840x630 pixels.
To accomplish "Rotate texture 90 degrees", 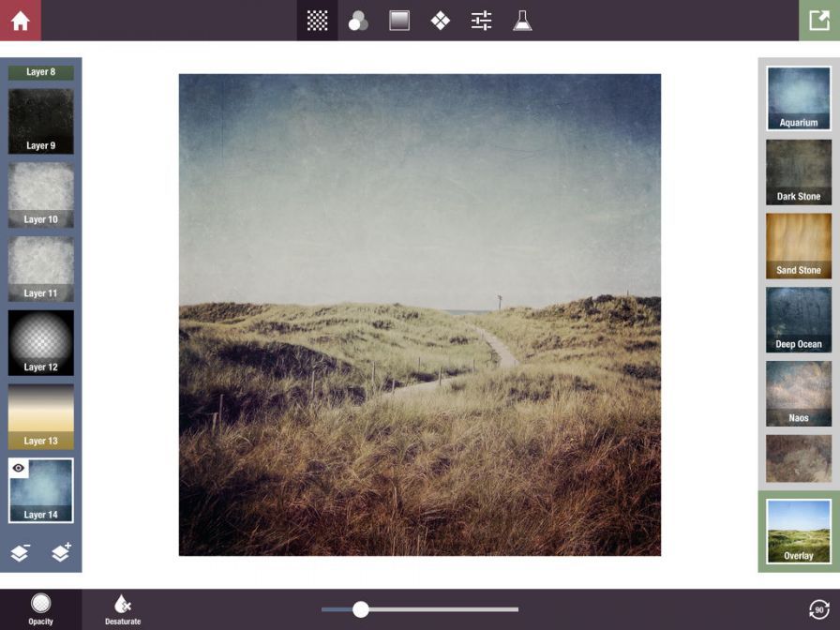I will coord(818,609).
